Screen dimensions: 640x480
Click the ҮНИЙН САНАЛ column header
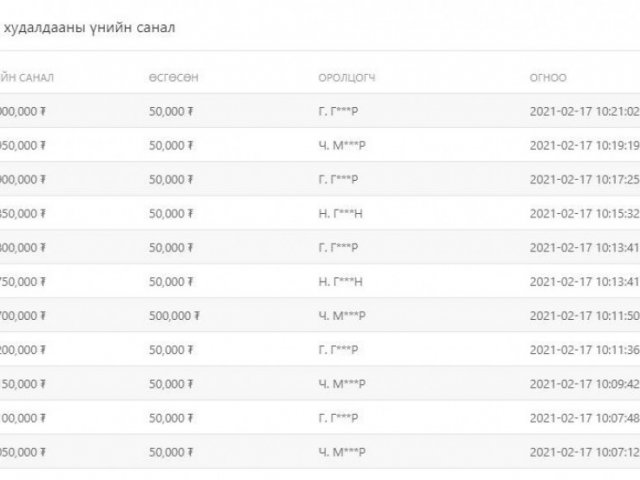[27, 78]
